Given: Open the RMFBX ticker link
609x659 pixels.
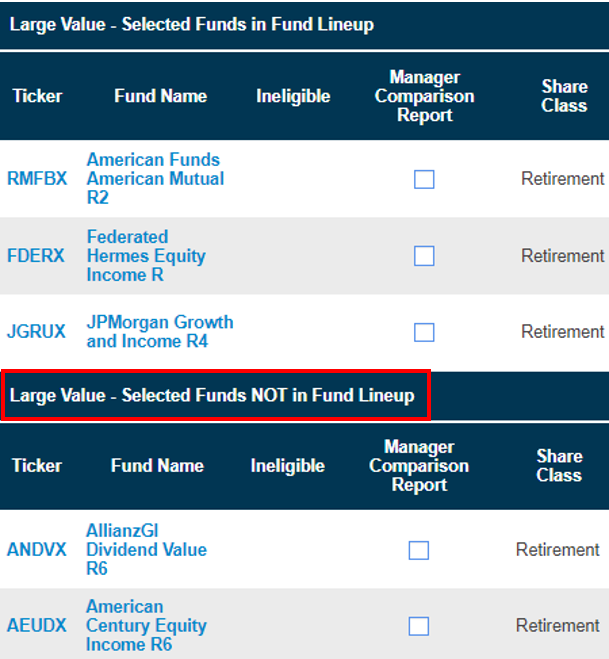Looking at the screenshot, I should click(x=37, y=179).
